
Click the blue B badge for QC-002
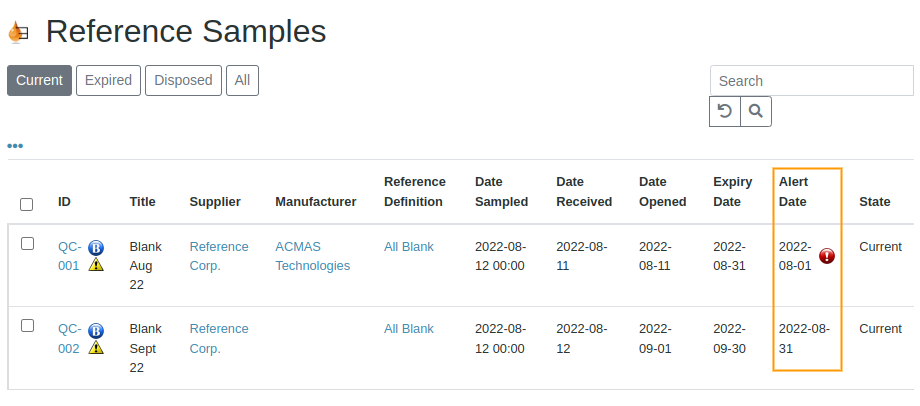tap(96, 331)
